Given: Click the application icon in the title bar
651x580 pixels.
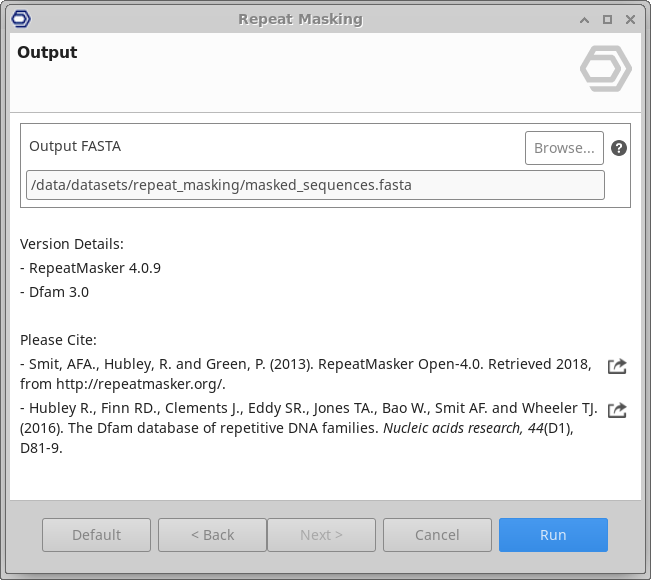Looking at the screenshot, I should click(20, 19).
